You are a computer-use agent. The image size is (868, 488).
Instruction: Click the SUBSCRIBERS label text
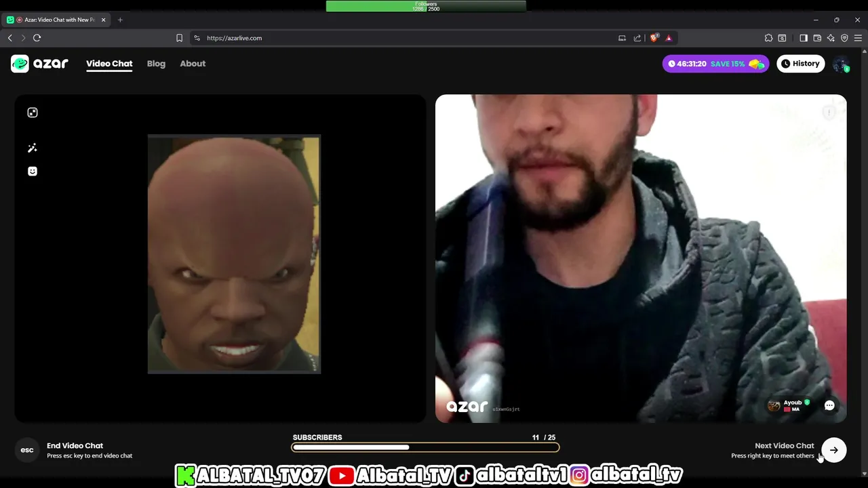pyautogui.click(x=317, y=437)
